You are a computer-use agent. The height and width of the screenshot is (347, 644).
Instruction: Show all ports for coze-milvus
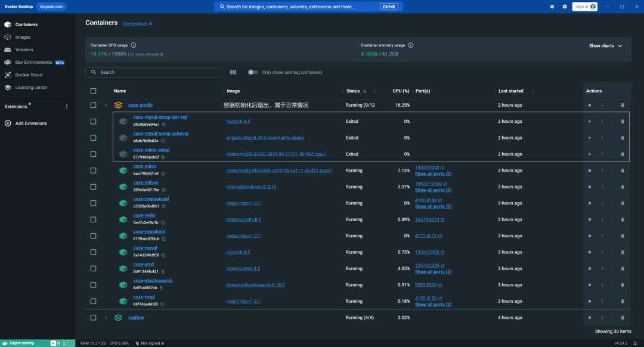pyautogui.click(x=433, y=190)
